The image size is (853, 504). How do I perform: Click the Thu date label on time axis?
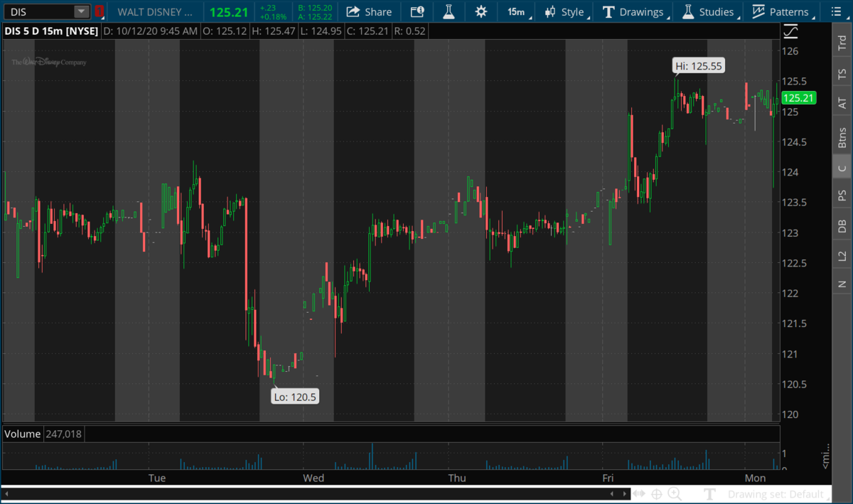coord(457,478)
